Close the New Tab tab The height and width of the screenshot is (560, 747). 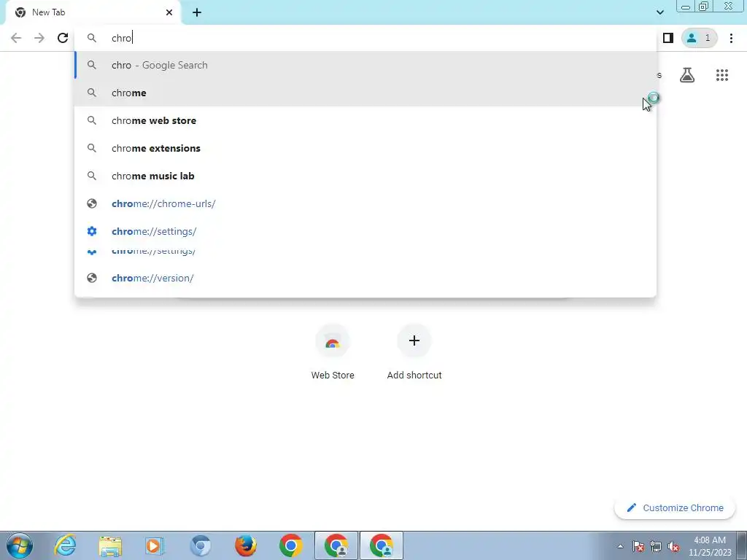pos(169,12)
